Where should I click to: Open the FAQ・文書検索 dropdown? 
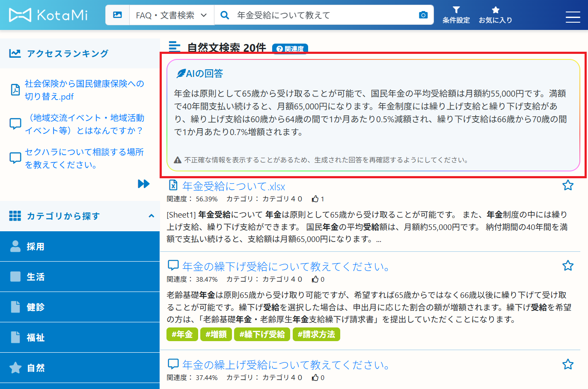171,15
